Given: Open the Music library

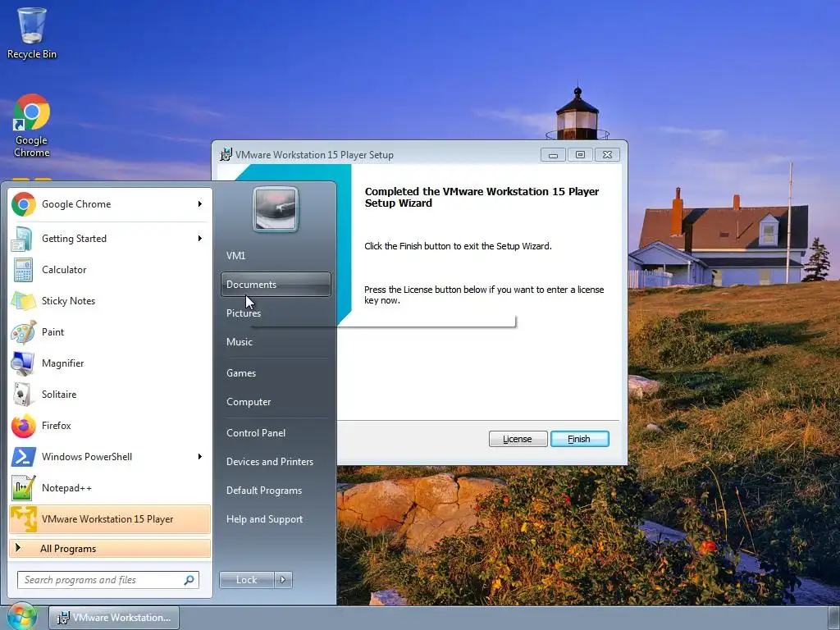Looking at the screenshot, I should click(x=276, y=342).
